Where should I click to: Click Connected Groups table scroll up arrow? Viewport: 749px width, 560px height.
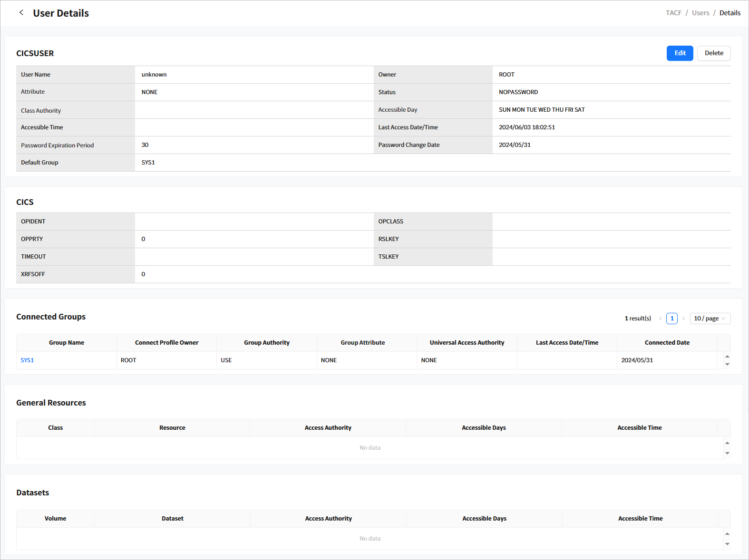pyautogui.click(x=727, y=356)
